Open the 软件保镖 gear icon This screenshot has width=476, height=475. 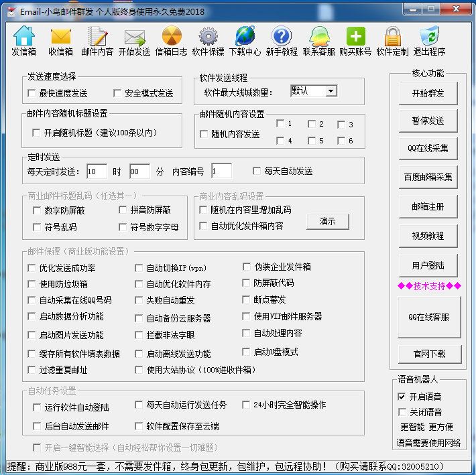pyautogui.click(x=209, y=36)
